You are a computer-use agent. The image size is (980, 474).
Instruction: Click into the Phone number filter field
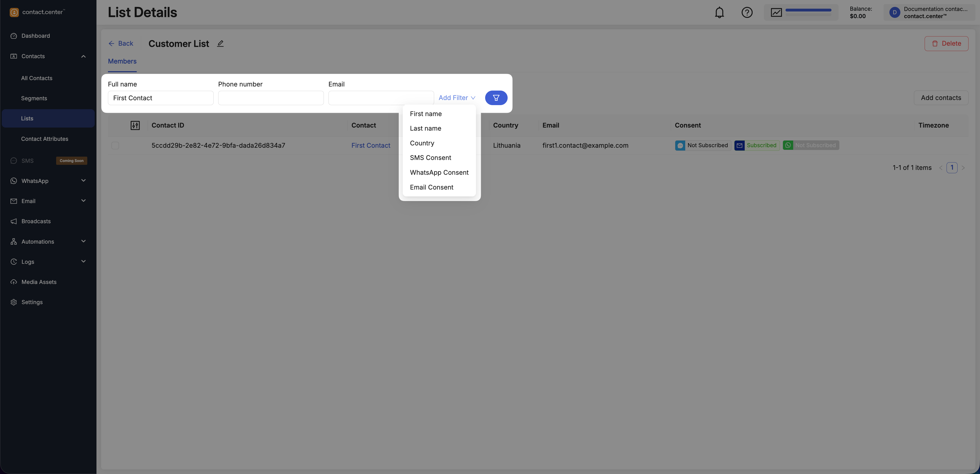[271, 98]
